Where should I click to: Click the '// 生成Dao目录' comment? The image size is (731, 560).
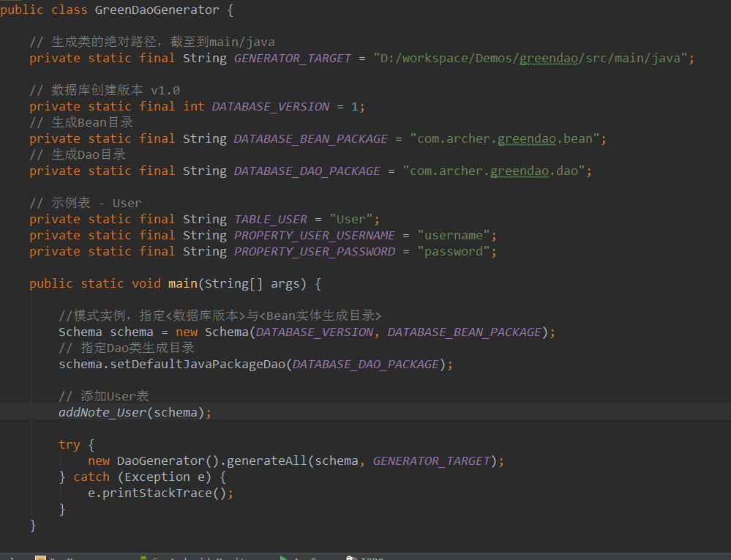coord(78,154)
